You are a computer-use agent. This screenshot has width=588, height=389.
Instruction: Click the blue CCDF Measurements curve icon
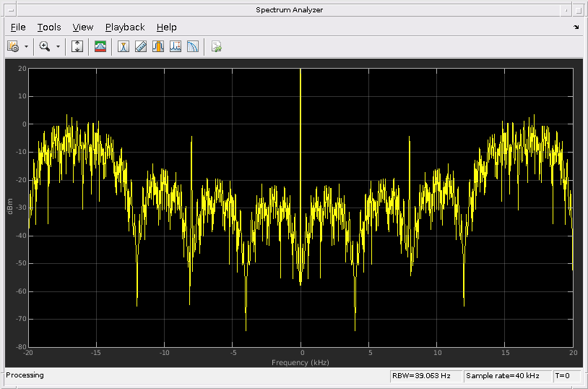coord(193,46)
